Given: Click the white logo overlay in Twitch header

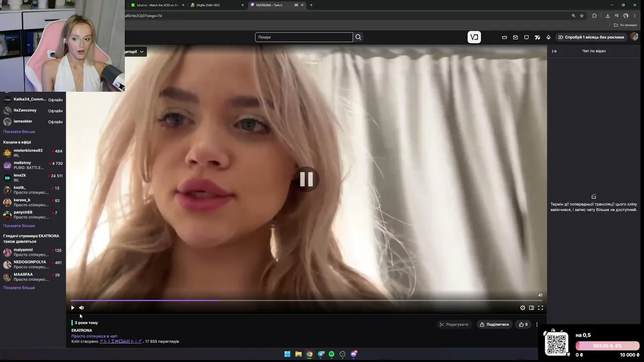Looking at the screenshot, I should [474, 37].
